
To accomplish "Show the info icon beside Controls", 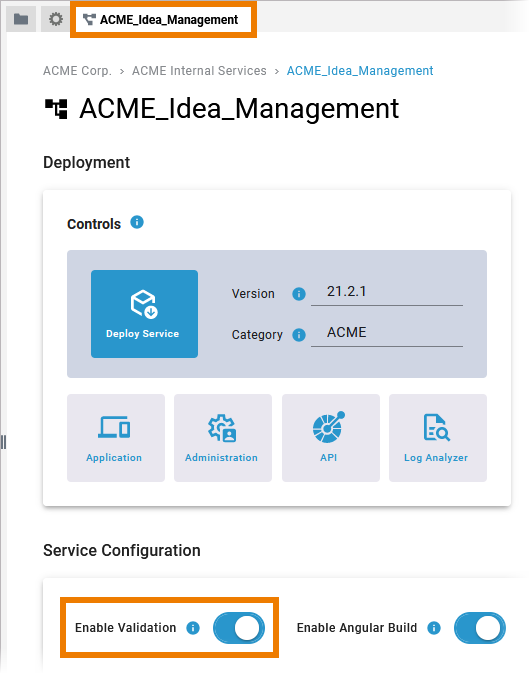I will click(x=137, y=222).
